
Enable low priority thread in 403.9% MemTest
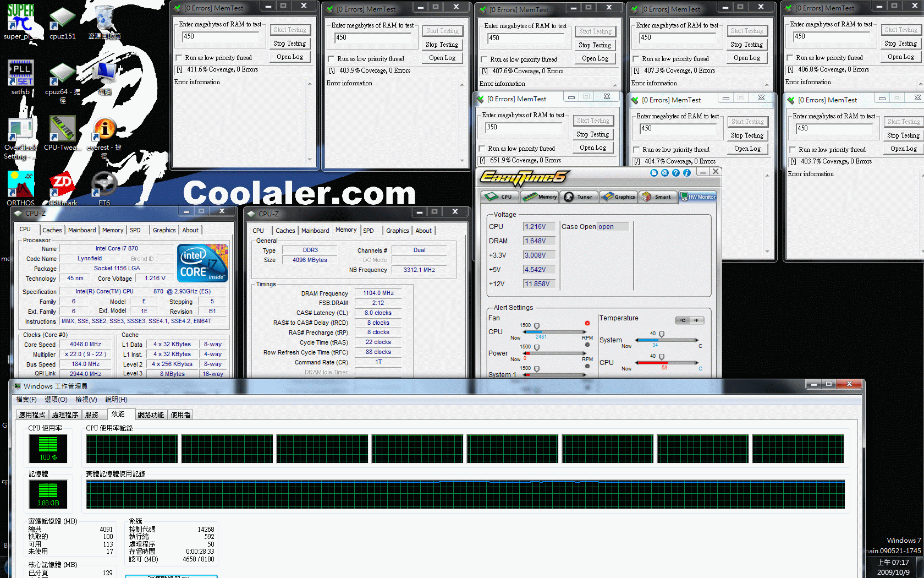(331, 59)
